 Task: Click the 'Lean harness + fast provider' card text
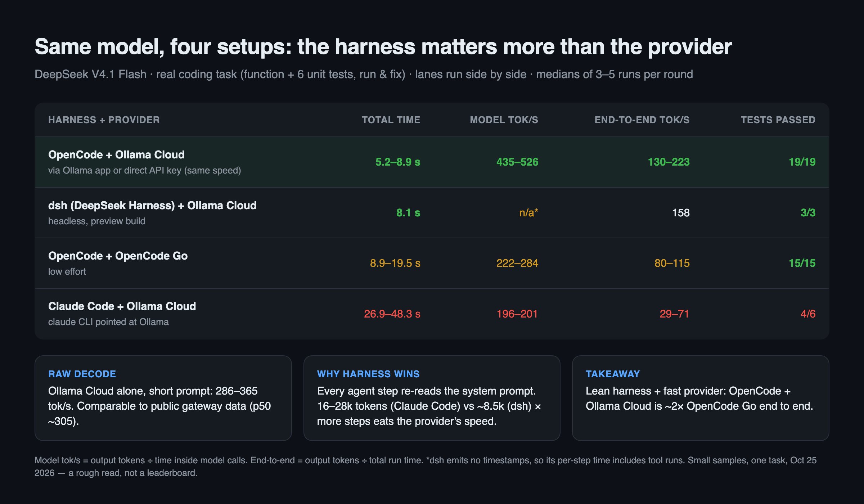coord(699,399)
